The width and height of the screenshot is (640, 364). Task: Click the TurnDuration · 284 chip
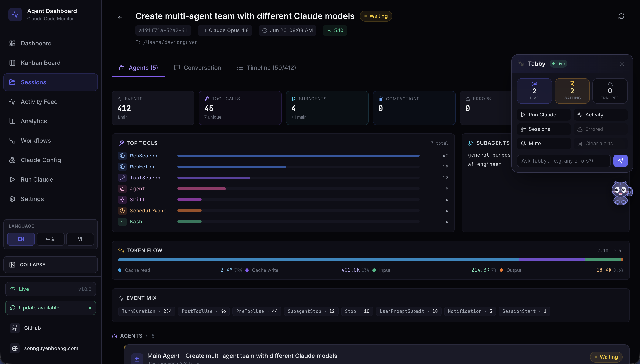point(147,311)
